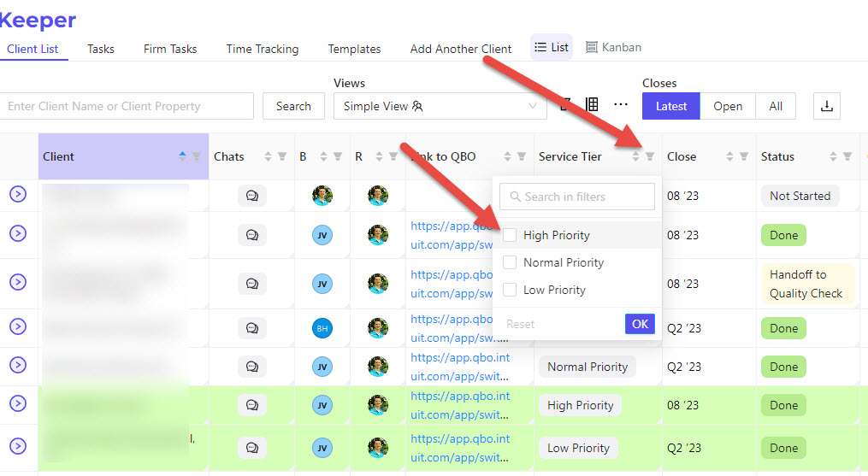Click the Not Started status badge
The width and height of the screenshot is (868, 476).
[x=800, y=196]
